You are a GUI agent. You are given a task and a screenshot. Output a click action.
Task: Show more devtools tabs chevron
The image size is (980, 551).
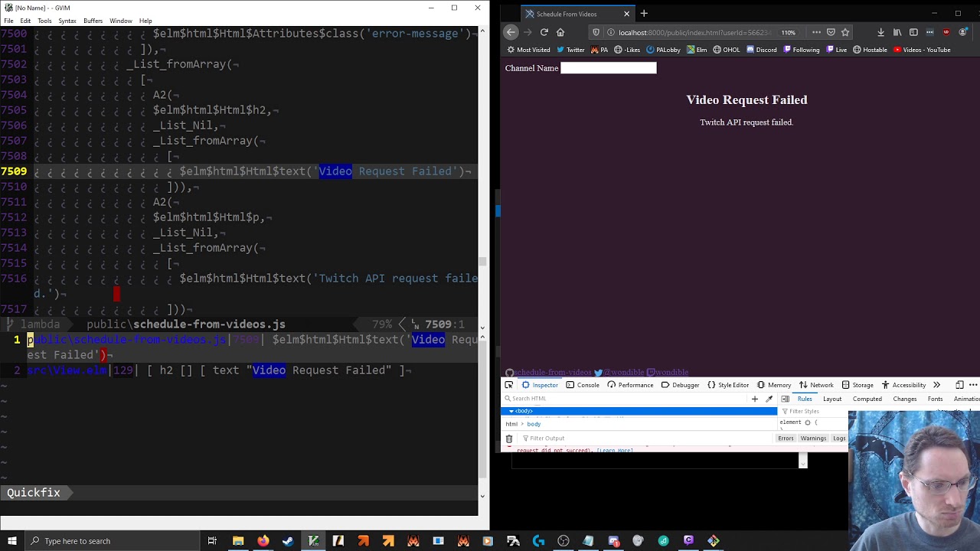point(936,385)
